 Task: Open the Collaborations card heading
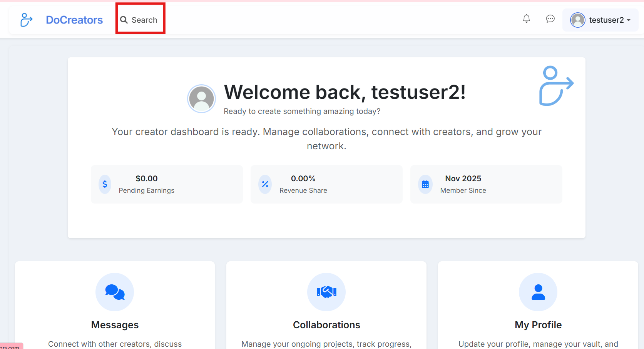(326, 325)
